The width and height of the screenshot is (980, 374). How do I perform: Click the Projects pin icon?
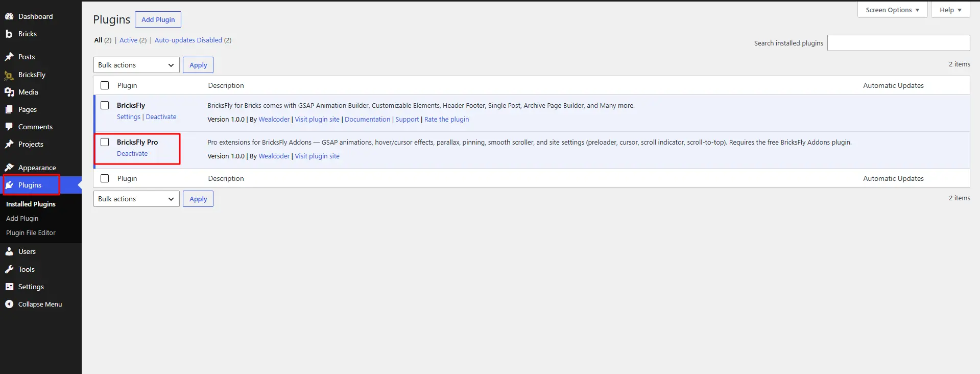9,144
